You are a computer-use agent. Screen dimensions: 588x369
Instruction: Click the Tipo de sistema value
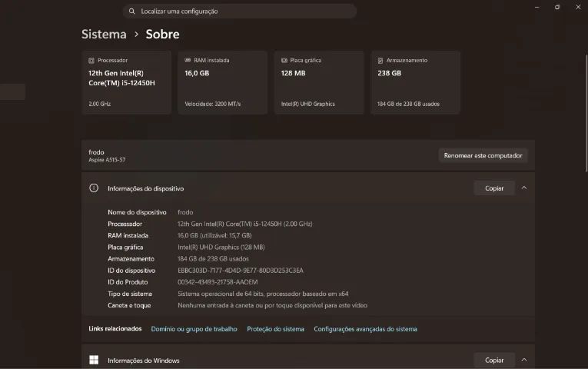[263, 294]
